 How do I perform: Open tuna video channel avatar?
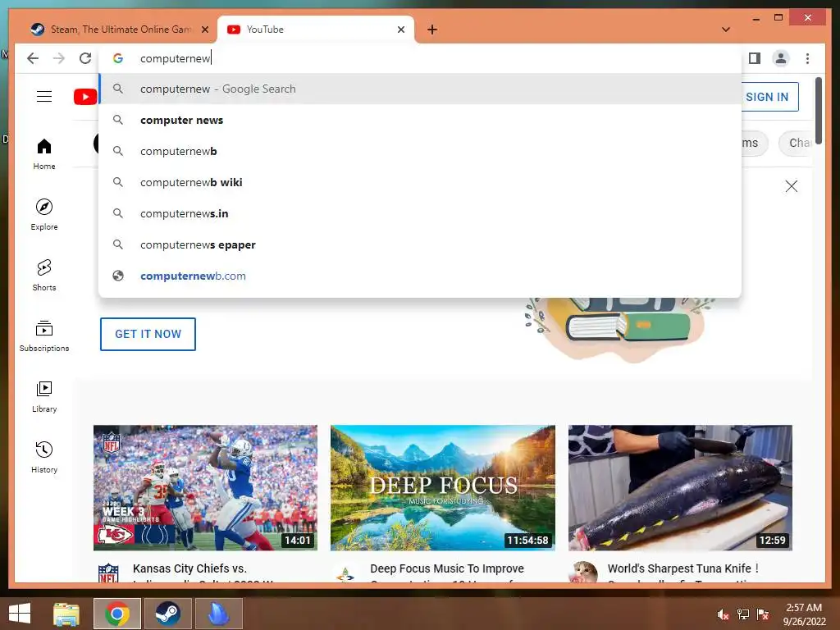point(583,572)
